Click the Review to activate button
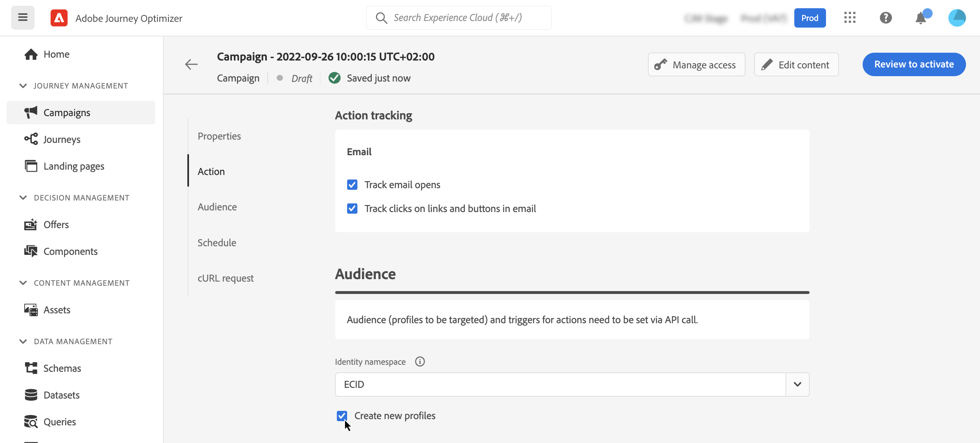This screenshot has width=980, height=443. [914, 65]
